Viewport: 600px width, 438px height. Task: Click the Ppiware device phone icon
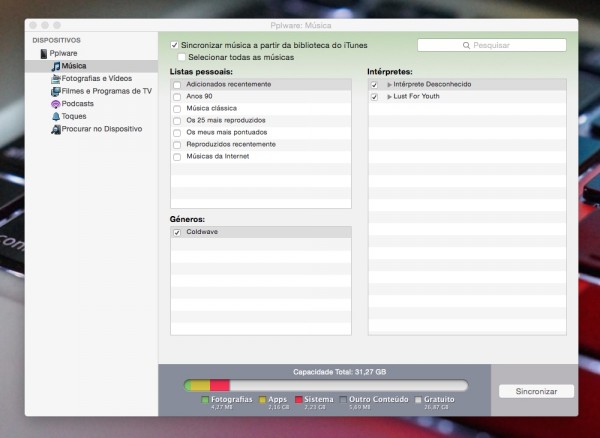pyautogui.click(x=44, y=54)
